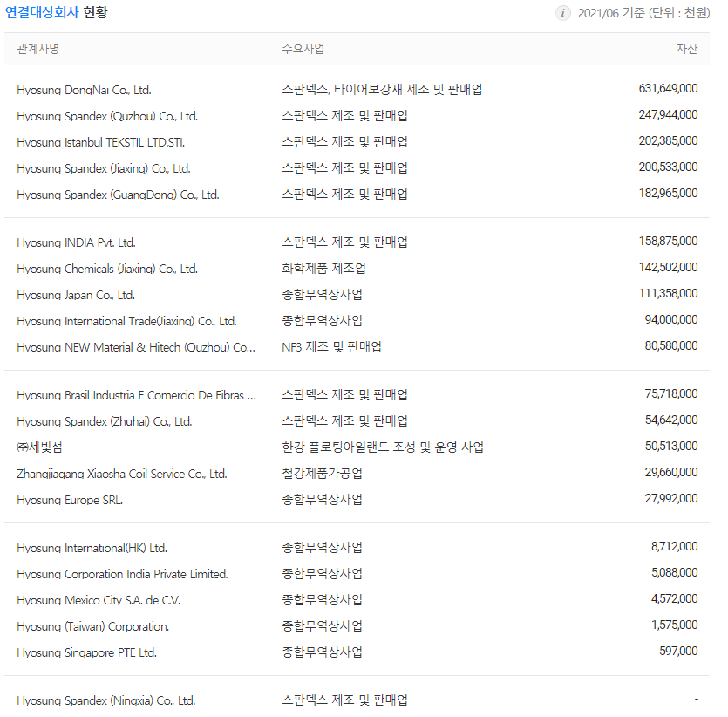Click Ningxia row's 스판덱스 제조 및 판매업
The image size is (728, 717).
344,700
